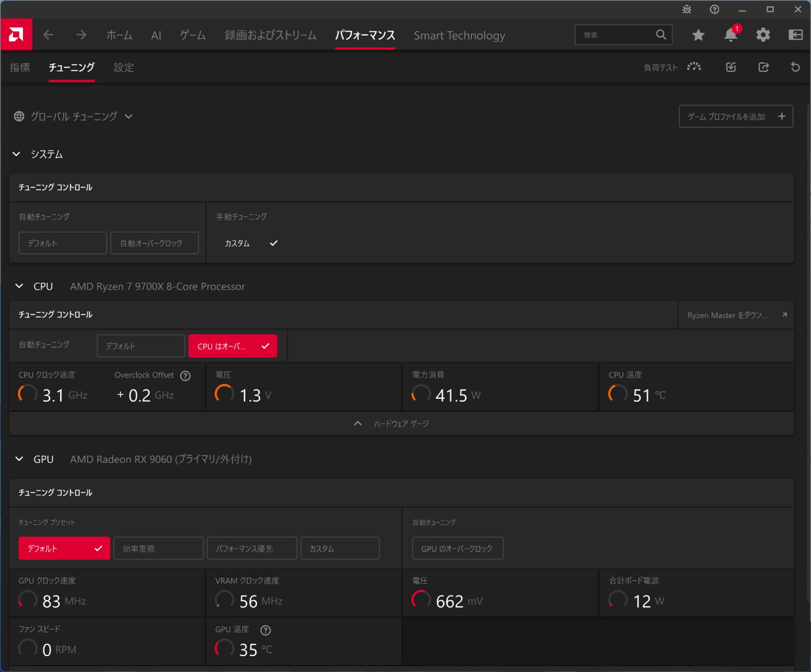Click the reset undo arrow icon
The height and width of the screenshot is (672, 811).
click(796, 67)
